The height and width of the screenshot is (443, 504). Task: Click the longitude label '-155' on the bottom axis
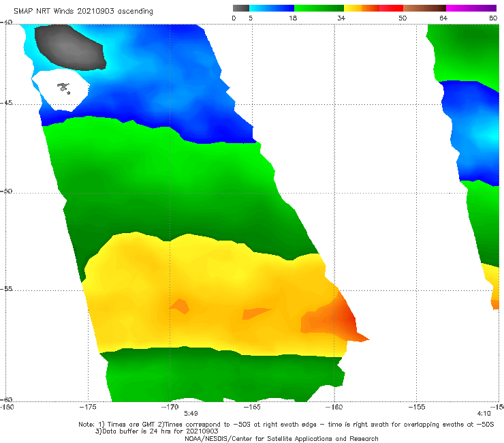[417, 407]
